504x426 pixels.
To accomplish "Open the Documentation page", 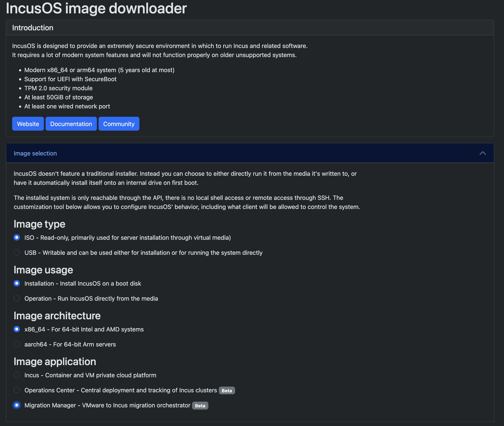I will coord(71,124).
